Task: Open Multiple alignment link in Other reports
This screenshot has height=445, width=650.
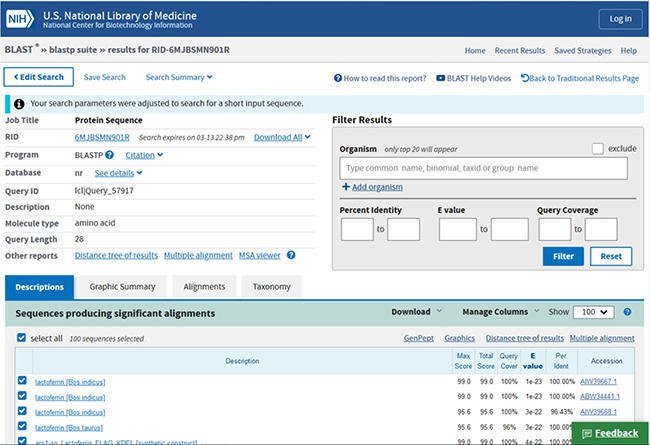Action: point(198,255)
